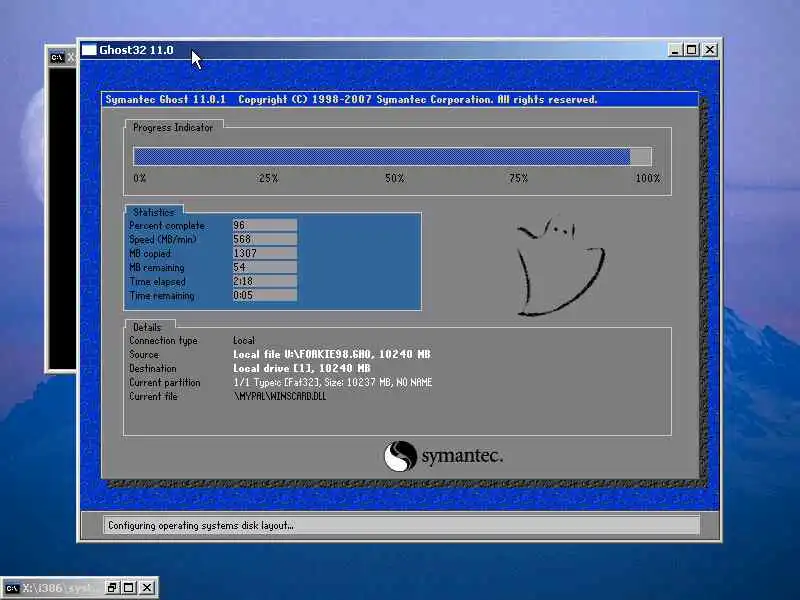The width and height of the screenshot is (800, 600).
Task: Click the Destination Local drive [1] entry
Action: tap(302, 368)
